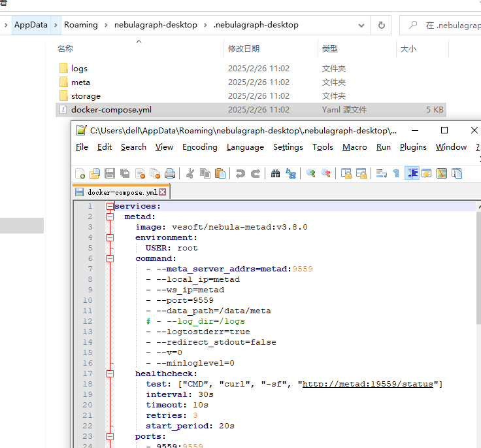Refresh the Explorer folder view
The image size is (481, 448).
(x=381, y=25)
